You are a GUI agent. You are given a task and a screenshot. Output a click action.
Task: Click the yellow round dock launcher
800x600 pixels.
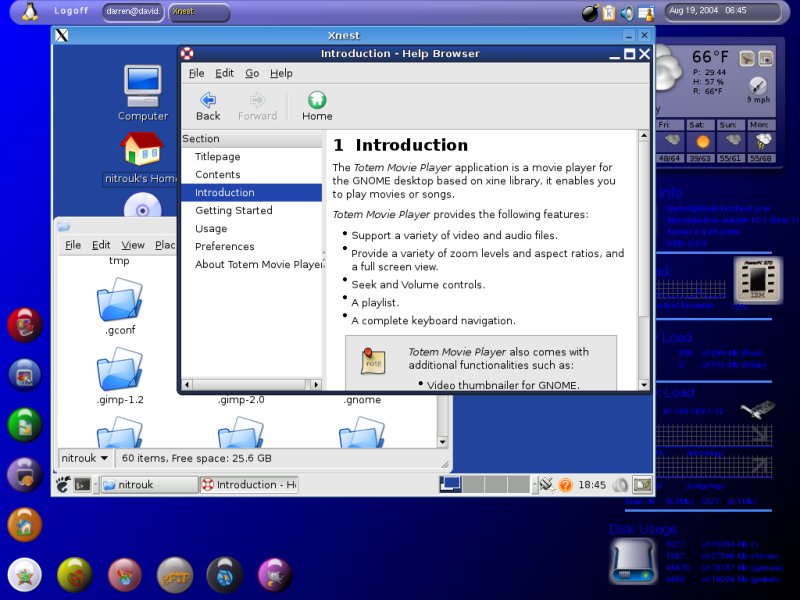click(x=74, y=576)
